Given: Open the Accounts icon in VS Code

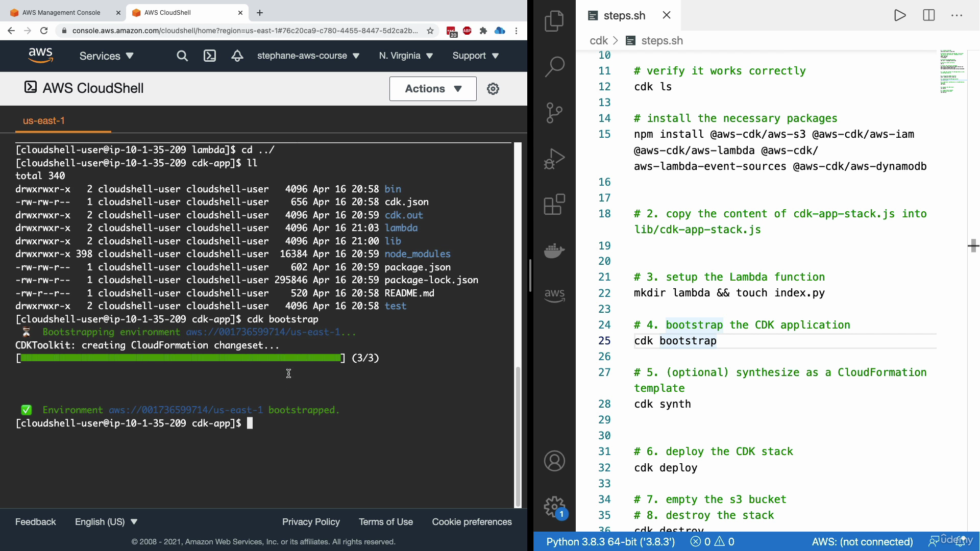Looking at the screenshot, I should pyautogui.click(x=554, y=461).
